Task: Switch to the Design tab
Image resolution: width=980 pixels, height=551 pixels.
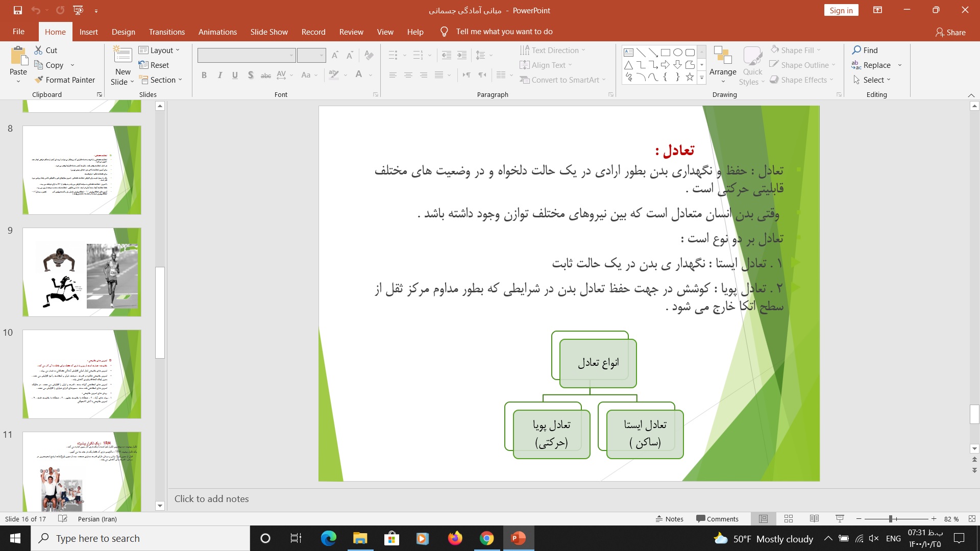Action: click(124, 32)
